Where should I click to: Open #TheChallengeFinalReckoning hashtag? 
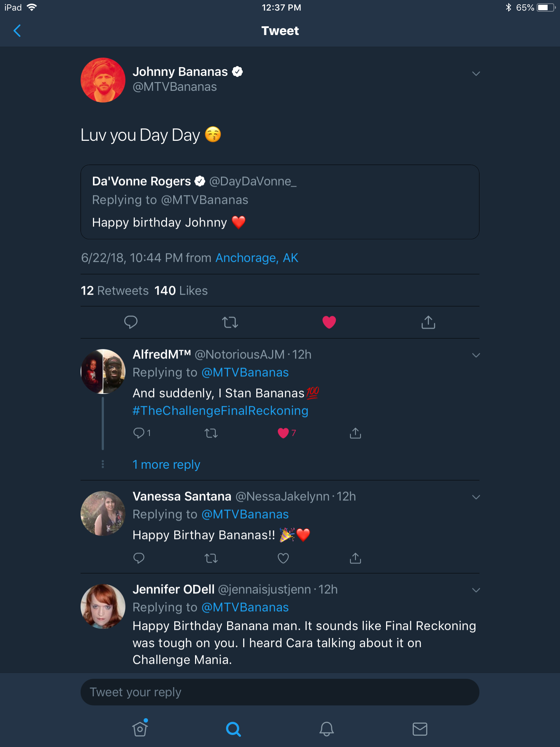pos(221,411)
